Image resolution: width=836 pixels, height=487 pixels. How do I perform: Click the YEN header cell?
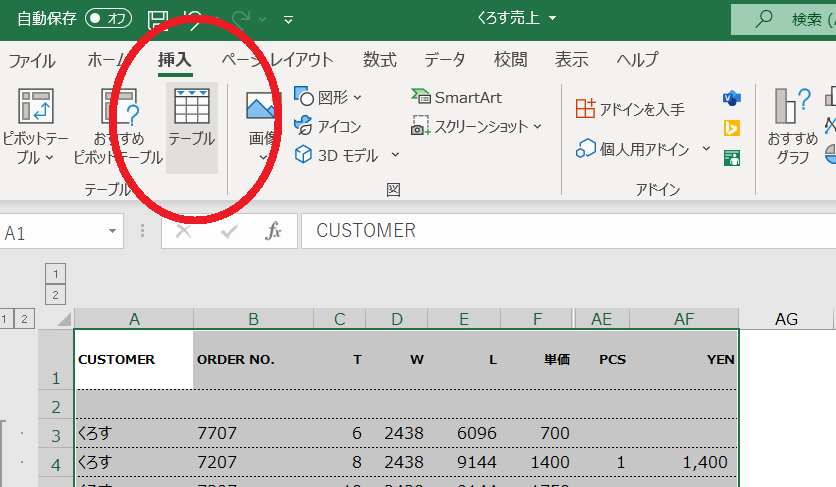coord(684,360)
